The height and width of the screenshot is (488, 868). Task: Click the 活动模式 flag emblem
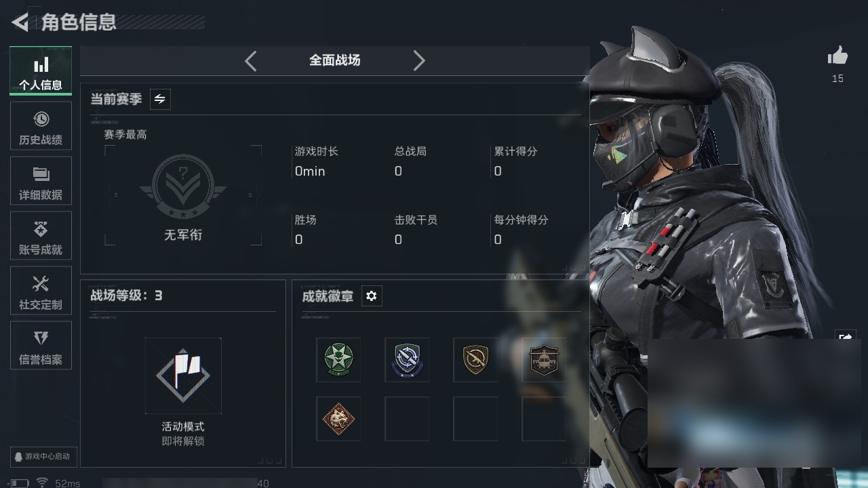183,375
